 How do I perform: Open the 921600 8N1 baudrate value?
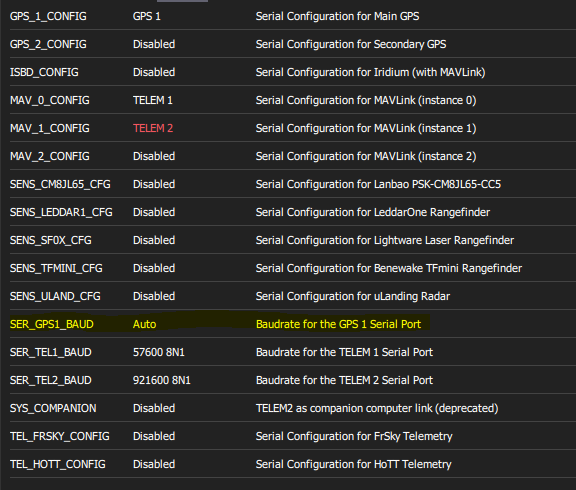click(162, 380)
